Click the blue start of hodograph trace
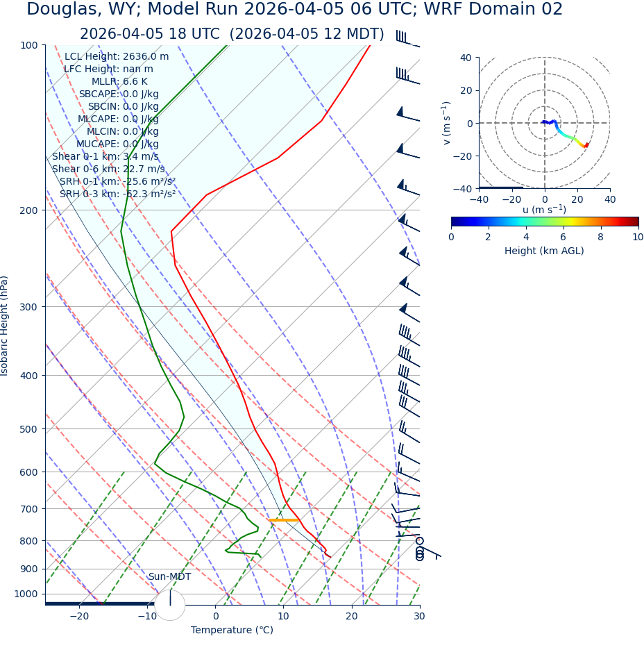Viewport: 644px width, 650px height. coord(543,122)
